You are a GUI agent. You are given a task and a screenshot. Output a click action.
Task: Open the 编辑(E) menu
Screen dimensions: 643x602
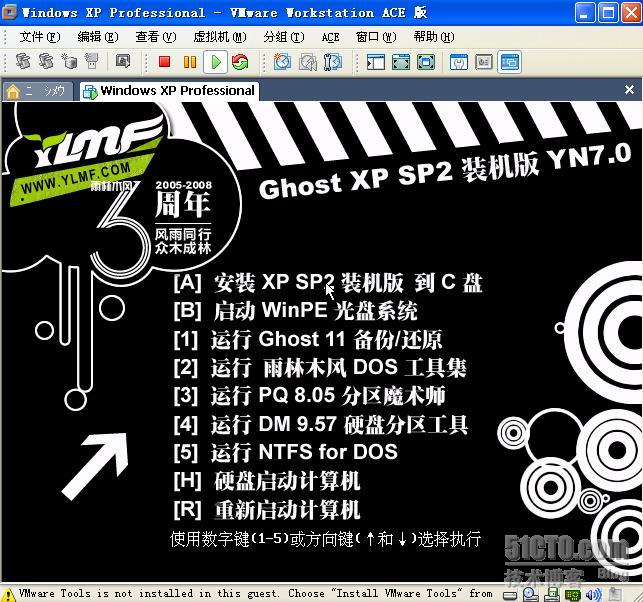[98, 37]
